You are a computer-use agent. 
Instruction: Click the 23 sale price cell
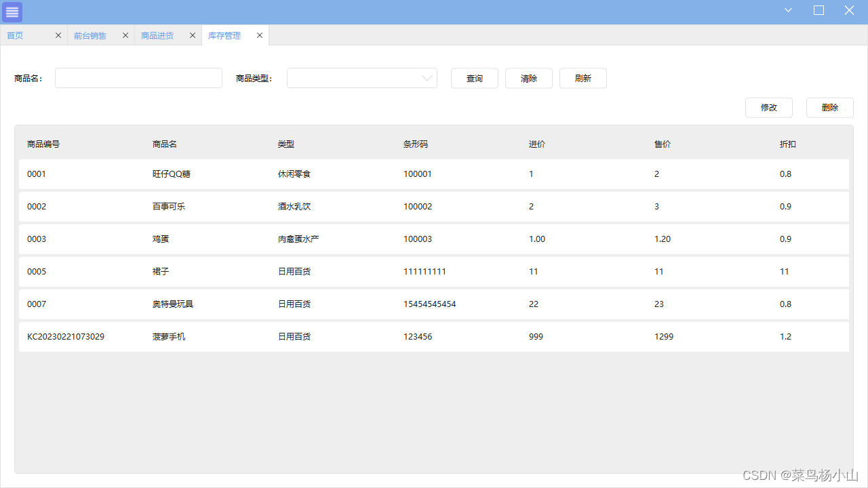coord(659,304)
